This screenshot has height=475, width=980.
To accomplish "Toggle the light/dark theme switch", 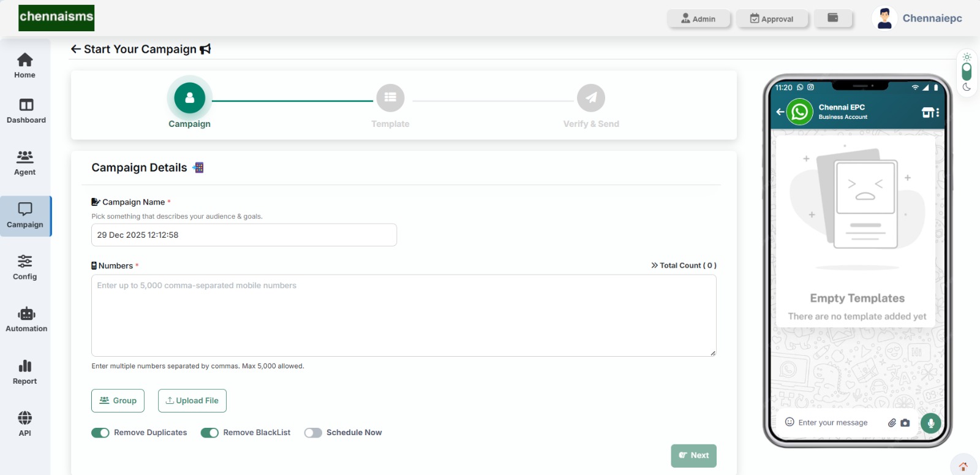I will (967, 72).
